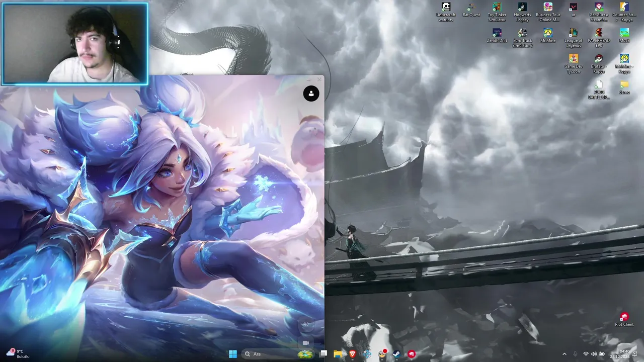Image resolution: width=644 pixels, height=362 pixels.
Task: Open File Explorer from the taskbar
Action: (338, 354)
